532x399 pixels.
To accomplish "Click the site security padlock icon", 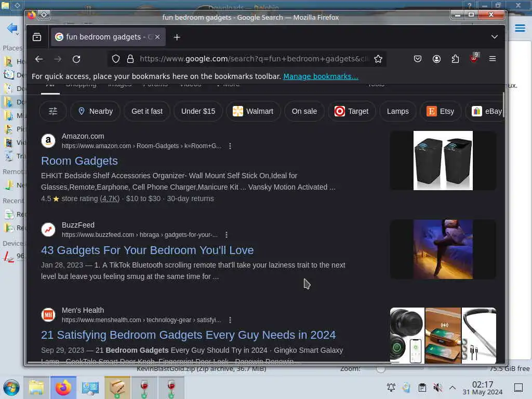I will (130, 59).
